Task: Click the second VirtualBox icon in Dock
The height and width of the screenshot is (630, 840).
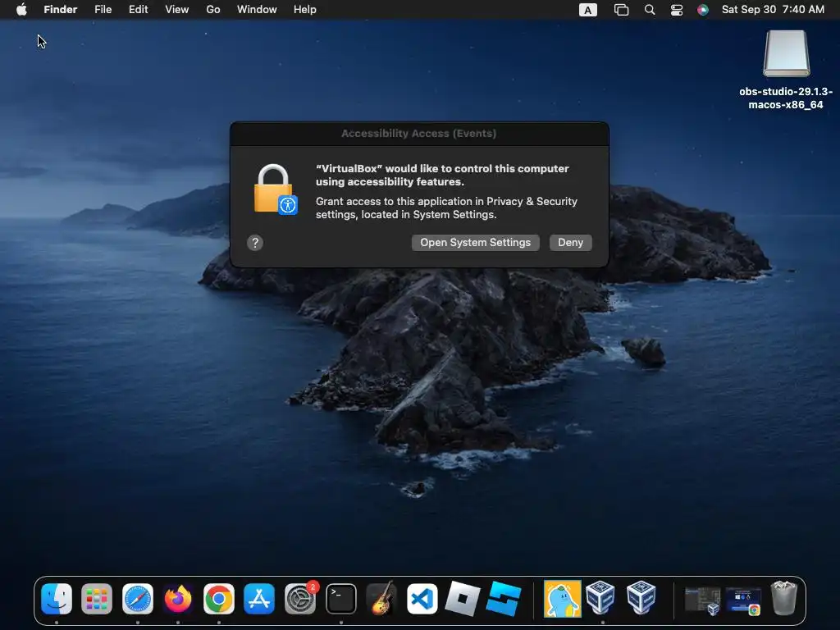Action: 641,597
